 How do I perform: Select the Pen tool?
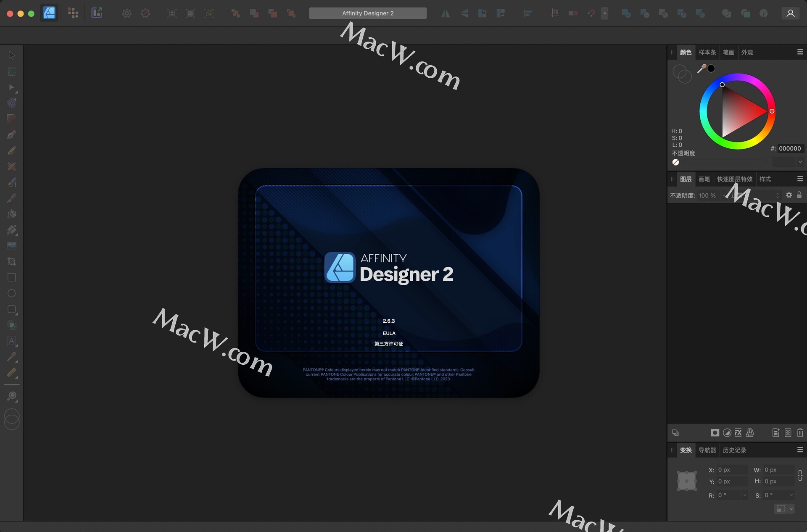[x=12, y=134]
